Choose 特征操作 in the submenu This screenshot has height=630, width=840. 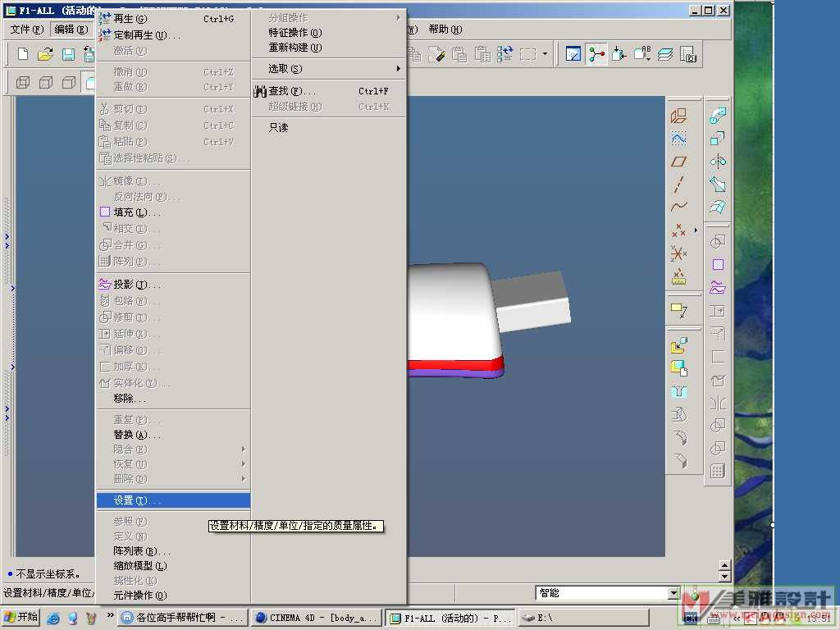(x=329, y=33)
